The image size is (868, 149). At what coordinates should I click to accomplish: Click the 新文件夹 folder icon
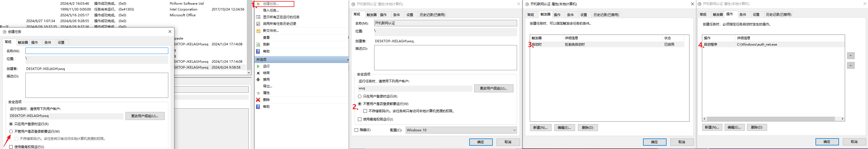point(258,31)
